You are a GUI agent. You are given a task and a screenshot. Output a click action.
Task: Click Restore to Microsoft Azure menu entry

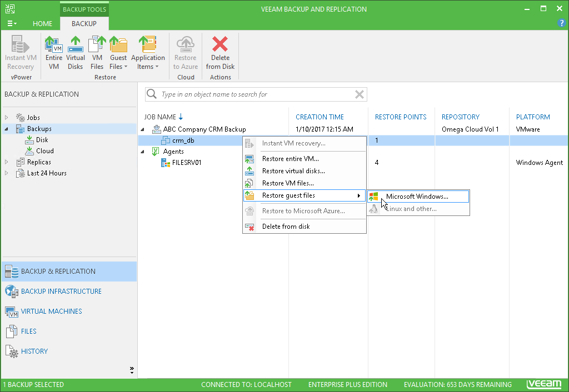click(x=304, y=211)
